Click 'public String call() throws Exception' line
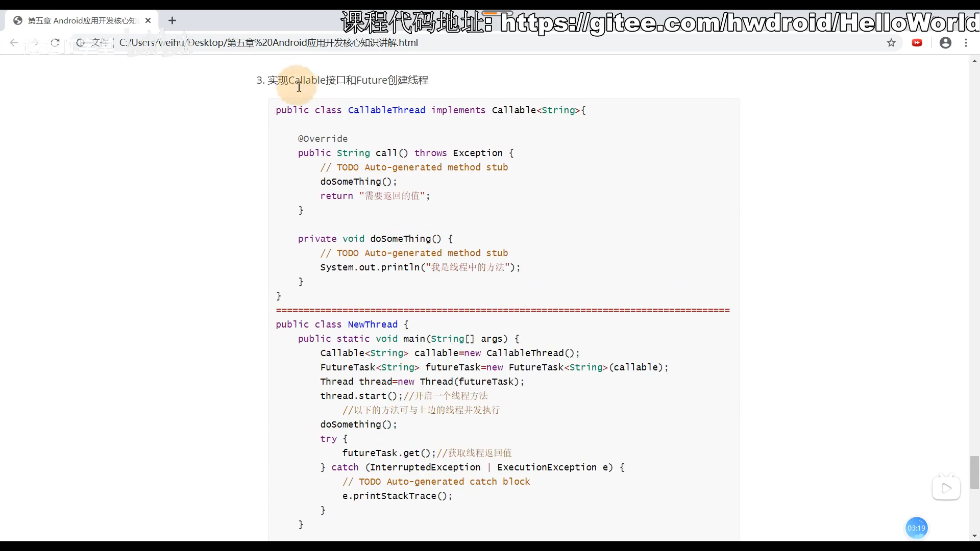 point(406,153)
